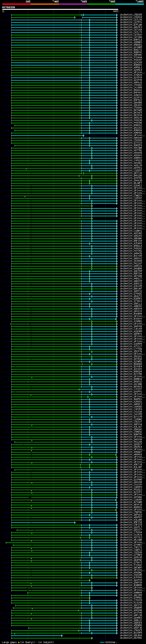Screen dimensions: 146x644
Task: Select hit label UniRef100_Q7RM92
Action: tap(131, 597)
